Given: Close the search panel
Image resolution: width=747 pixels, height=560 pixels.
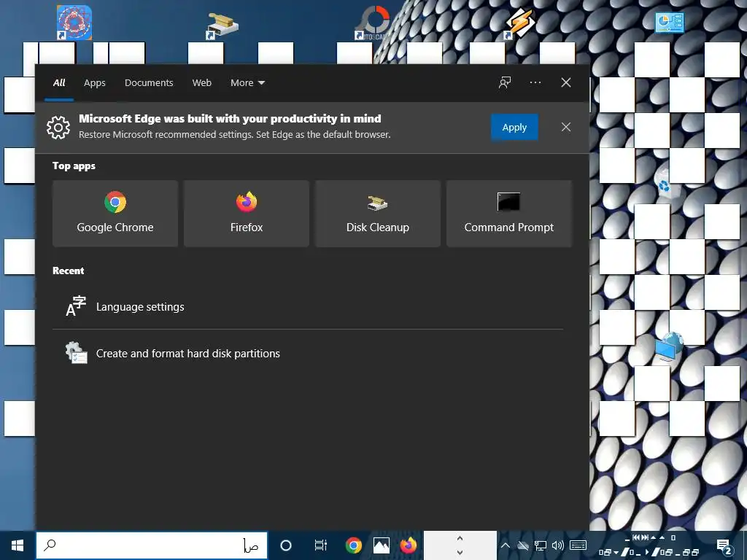Looking at the screenshot, I should click(566, 82).
